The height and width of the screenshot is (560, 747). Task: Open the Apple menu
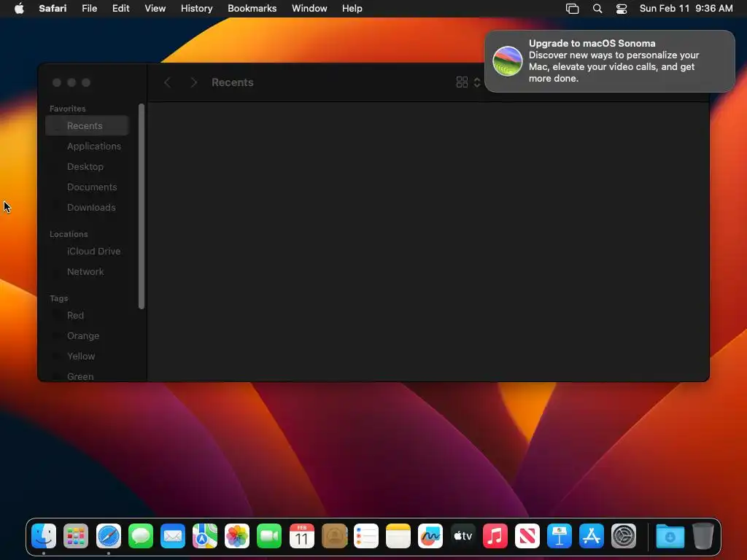pyautogui.click(x=19, y=8)
